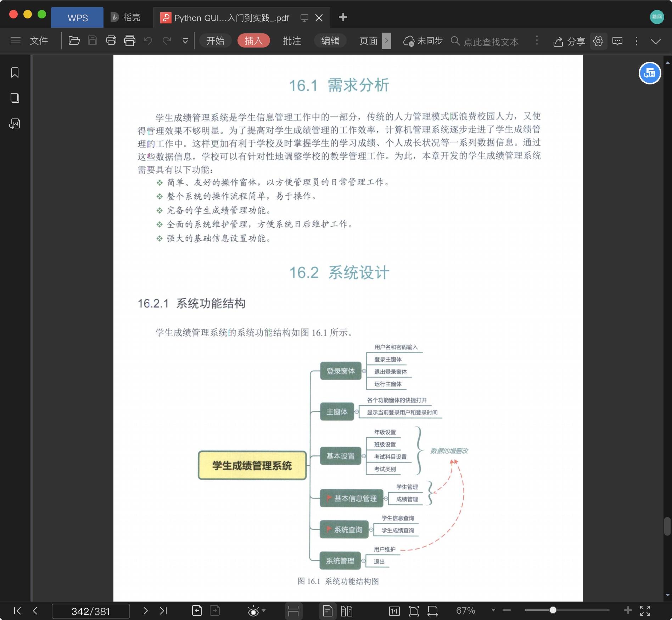
Task: Click the 分享 share button
Action: coord(569,41)
